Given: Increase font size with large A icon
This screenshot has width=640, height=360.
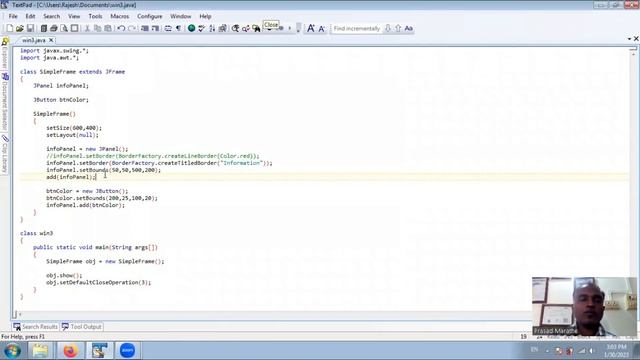Looking at the screenshot, I should [x=311, y=28].
